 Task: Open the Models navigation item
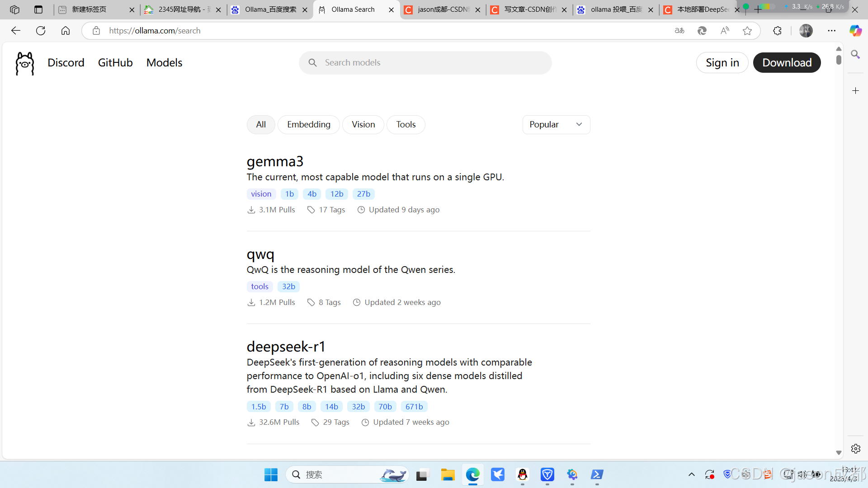click(164, 62)
